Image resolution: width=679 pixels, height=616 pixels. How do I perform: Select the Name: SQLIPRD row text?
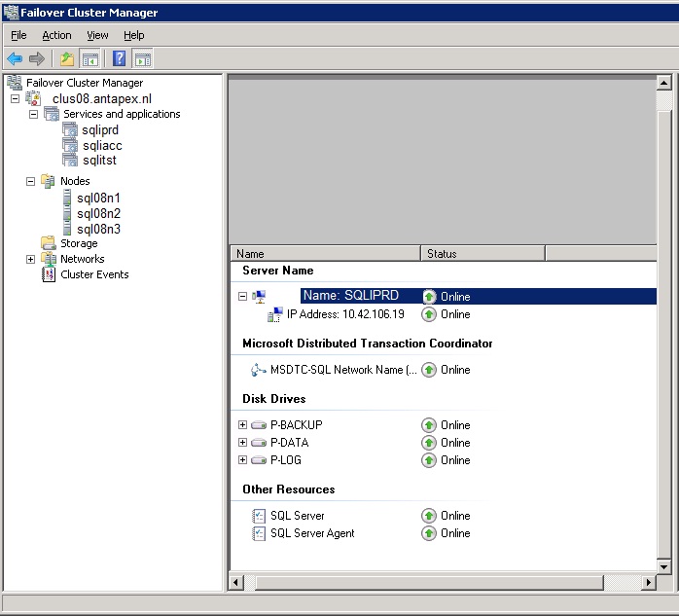tap(350, 296)
